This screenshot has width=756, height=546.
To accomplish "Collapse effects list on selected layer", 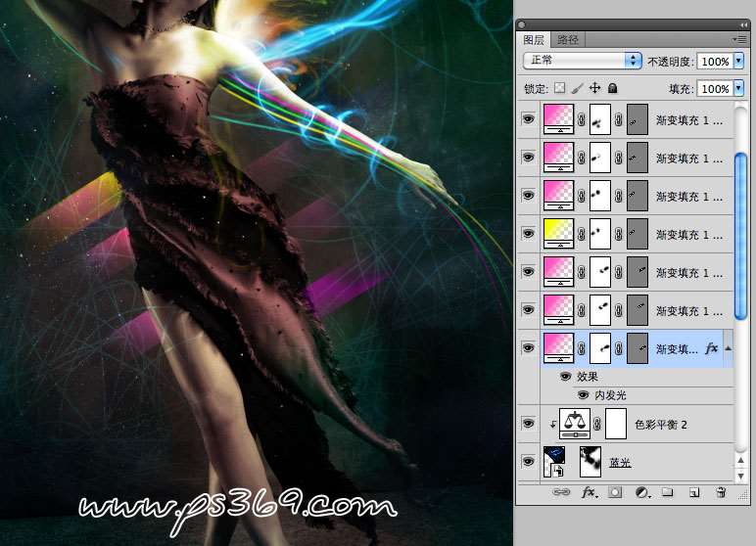I will pos(727,346).
